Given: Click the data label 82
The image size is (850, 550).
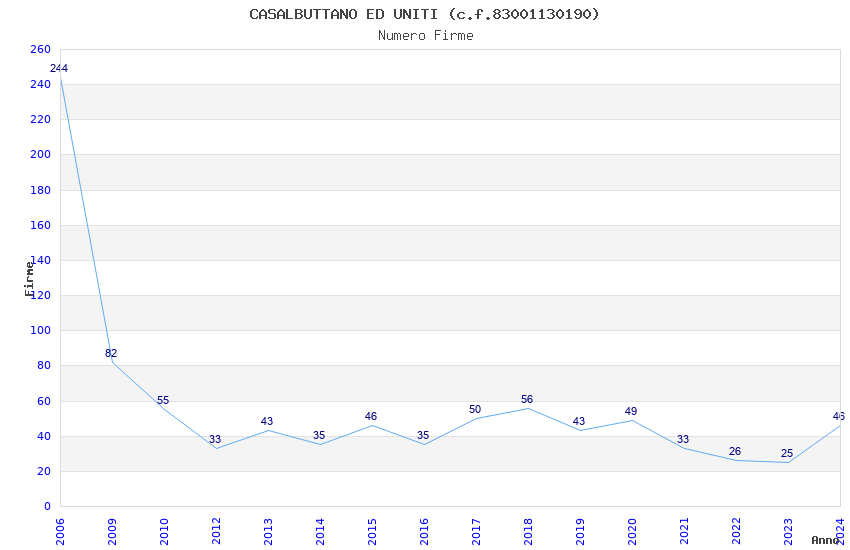Looking at the screenshot, I should (111, 353).
